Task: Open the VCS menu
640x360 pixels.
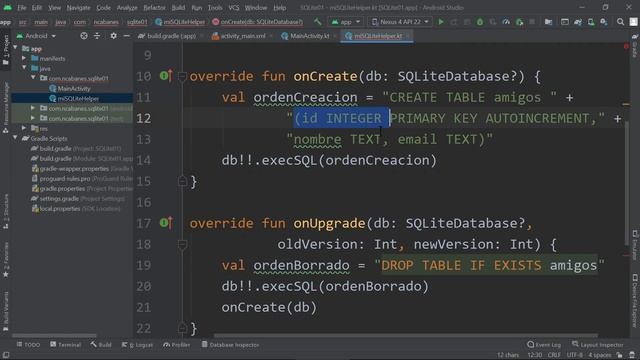Action: (x=233, y=7)
